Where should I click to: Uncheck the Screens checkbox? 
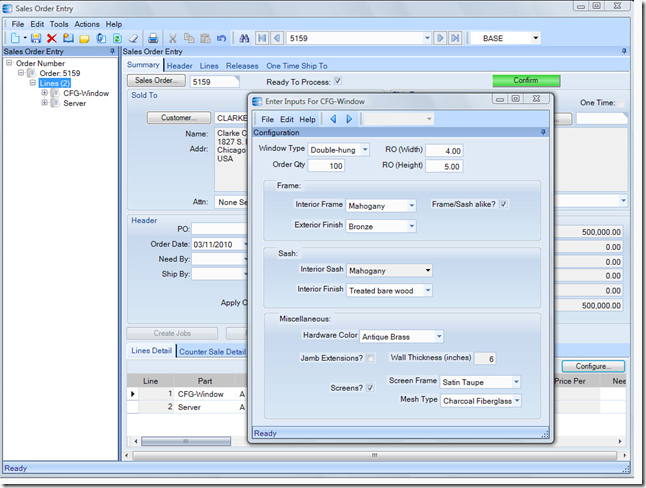[371, 388]
